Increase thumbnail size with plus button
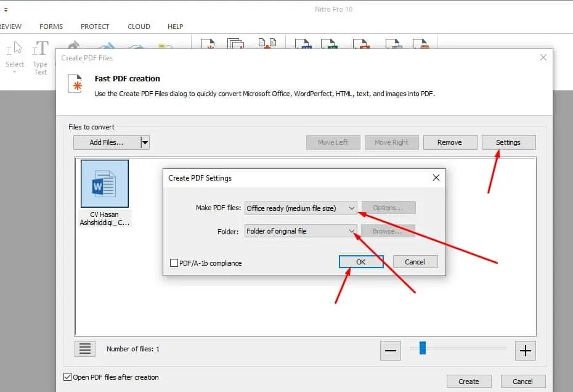This screenshot has width=573, height=392. pos(526,351)
